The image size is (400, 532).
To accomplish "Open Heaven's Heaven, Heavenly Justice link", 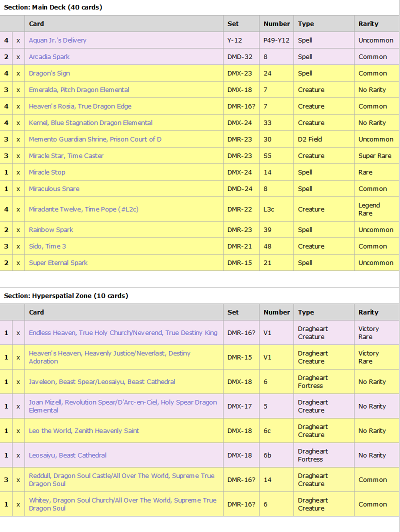I will point(109,357).
